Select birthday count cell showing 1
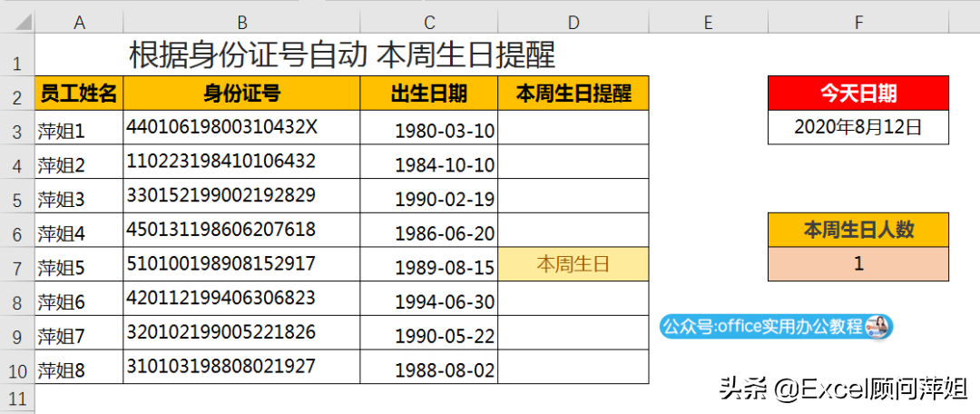 (x=858, y=264)
